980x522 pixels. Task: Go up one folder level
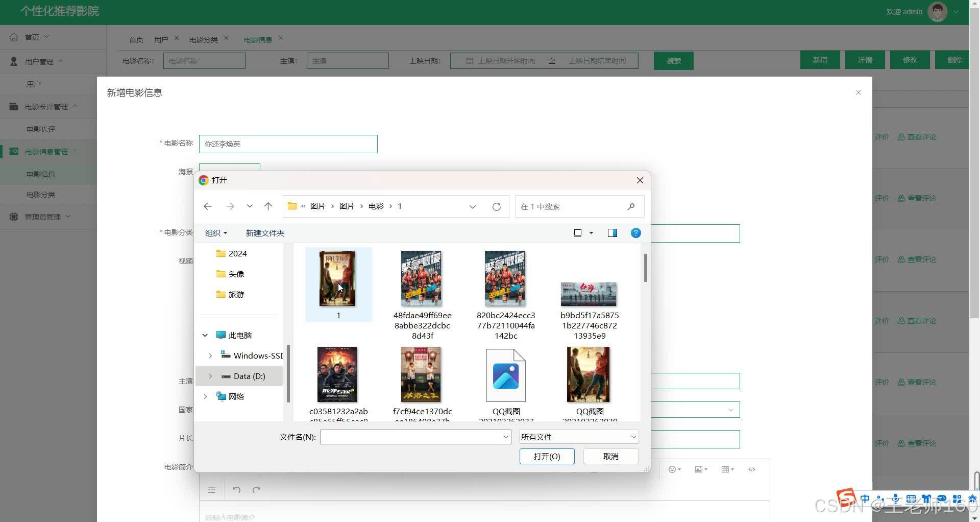[x=268, y=206]
